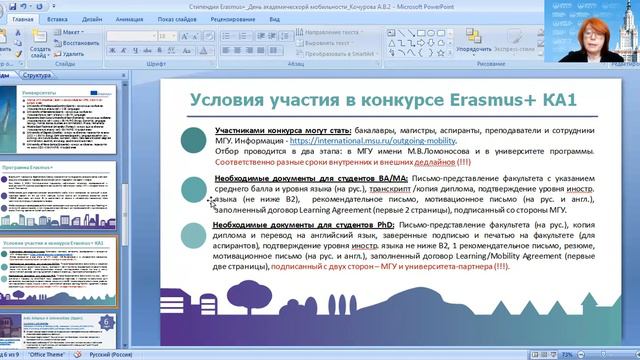
Task: Click the Cut scissors icon
Action: click(x=18, y=32)
